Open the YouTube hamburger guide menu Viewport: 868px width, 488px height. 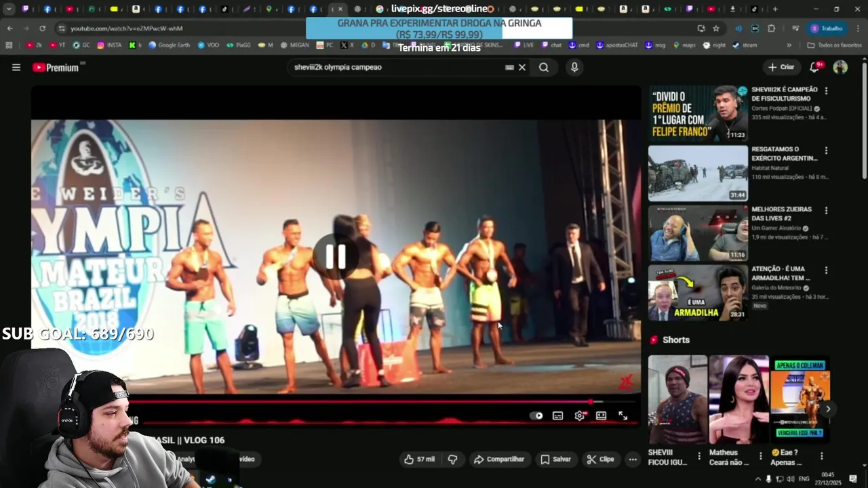16,67
